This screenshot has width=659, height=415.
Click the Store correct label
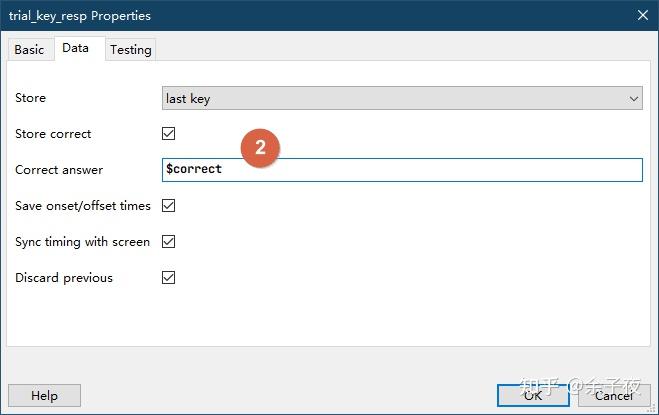pyautogui.click(x=53, y=134)
